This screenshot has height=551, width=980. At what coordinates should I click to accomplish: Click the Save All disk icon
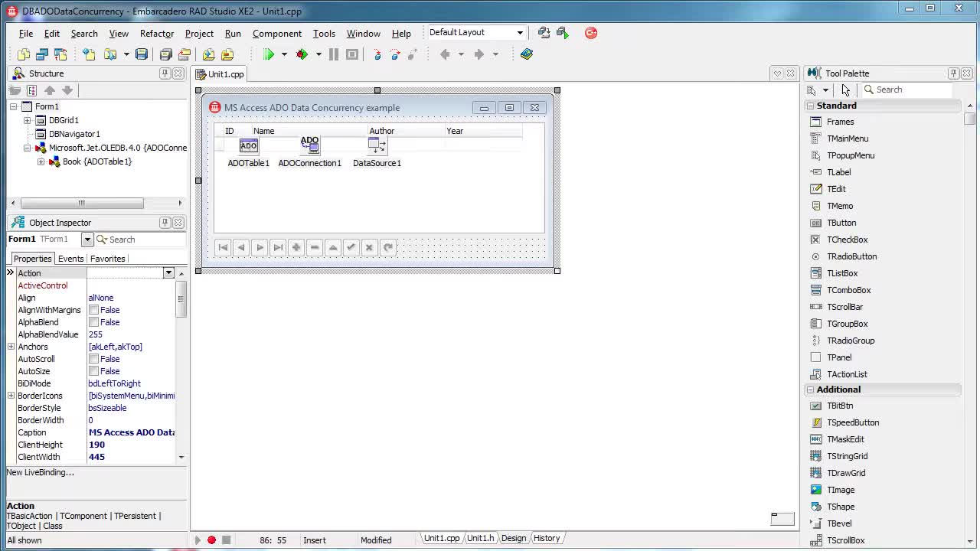coord(165,54)
